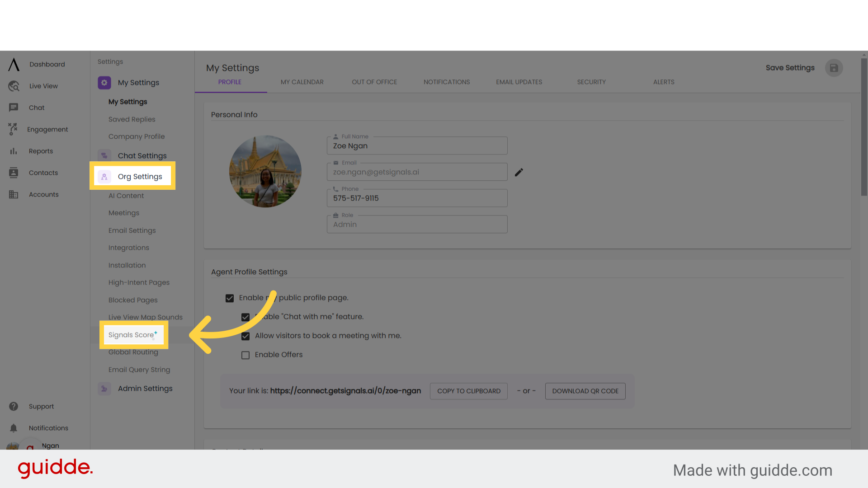
Task: Collapse the Org Settings section
Action: pyautogui.click(x=140, y=177)
